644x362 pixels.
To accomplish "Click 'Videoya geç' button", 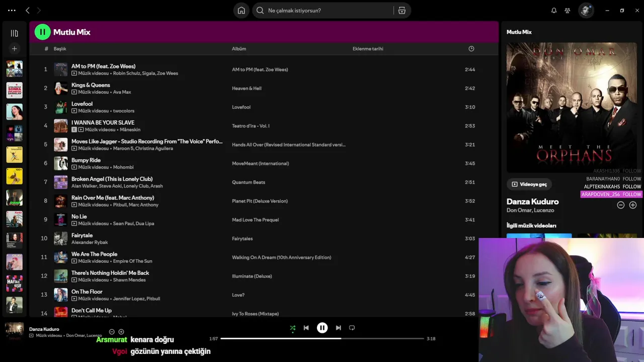I will coord(529,185).
